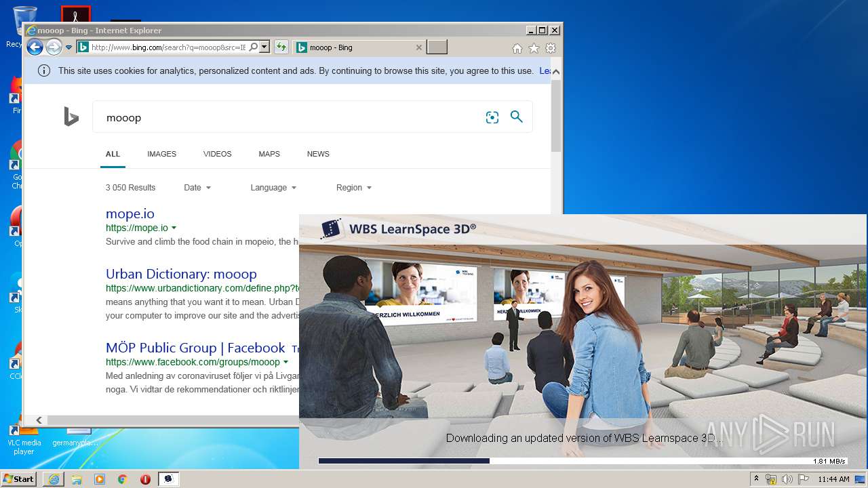Expand the mope.io URL dropdown arrow

(x=174, y=228)
